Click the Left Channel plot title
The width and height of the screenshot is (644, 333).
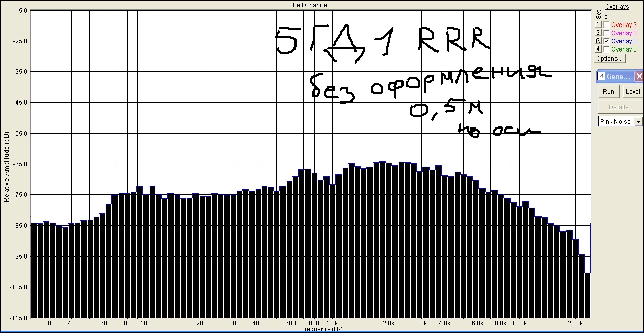coord(311,5)
